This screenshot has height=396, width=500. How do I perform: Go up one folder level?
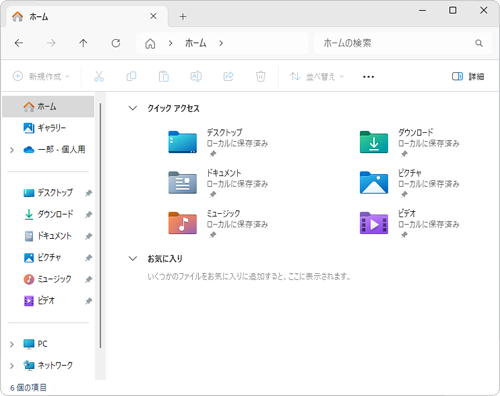pos(83,43)
